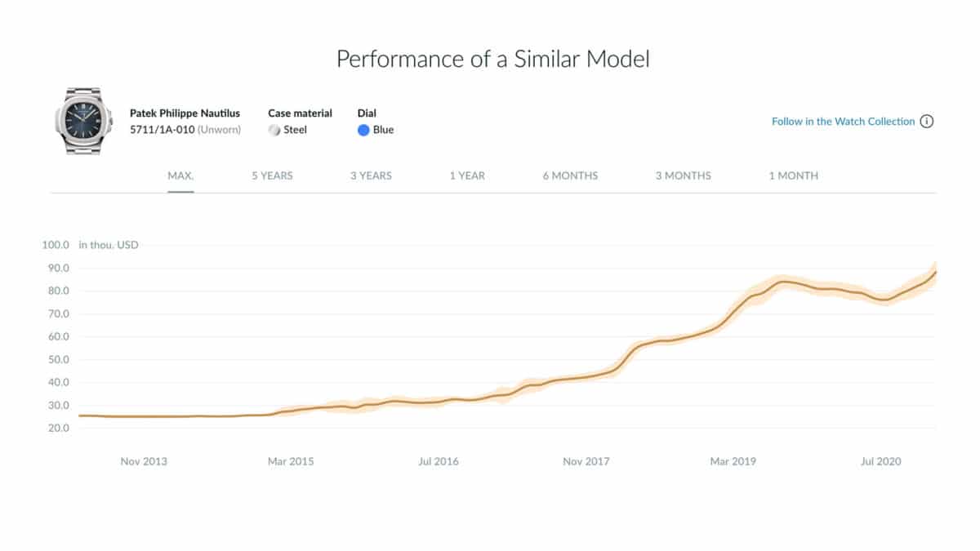Select the 6 MONTHS tab
The image size is (980, 551).
(x=570, y=176)
